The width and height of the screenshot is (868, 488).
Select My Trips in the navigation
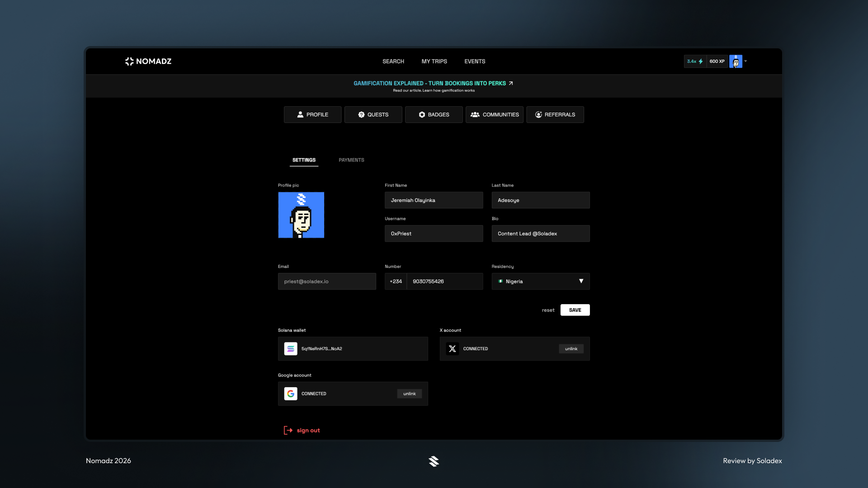pos(434,61)
